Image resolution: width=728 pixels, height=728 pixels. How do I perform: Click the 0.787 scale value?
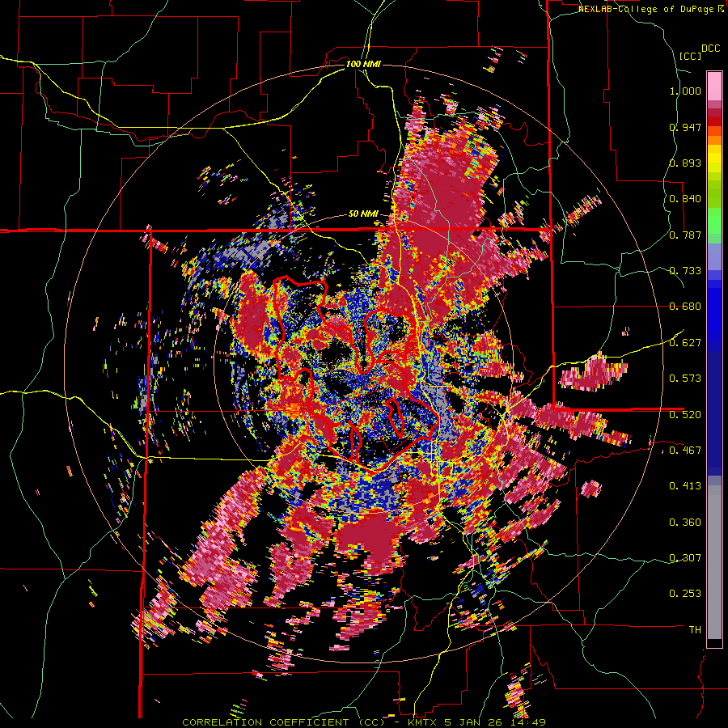click(x=685, y=235)
